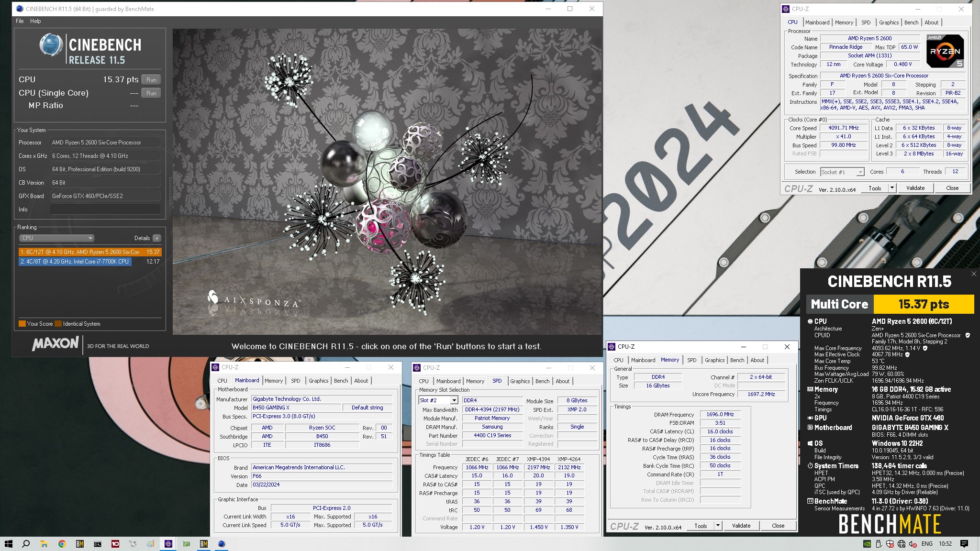The image size is (980, 551).
Task: Select Mainboard tab in CPU-Z SPD window
Action: [448, 381]
